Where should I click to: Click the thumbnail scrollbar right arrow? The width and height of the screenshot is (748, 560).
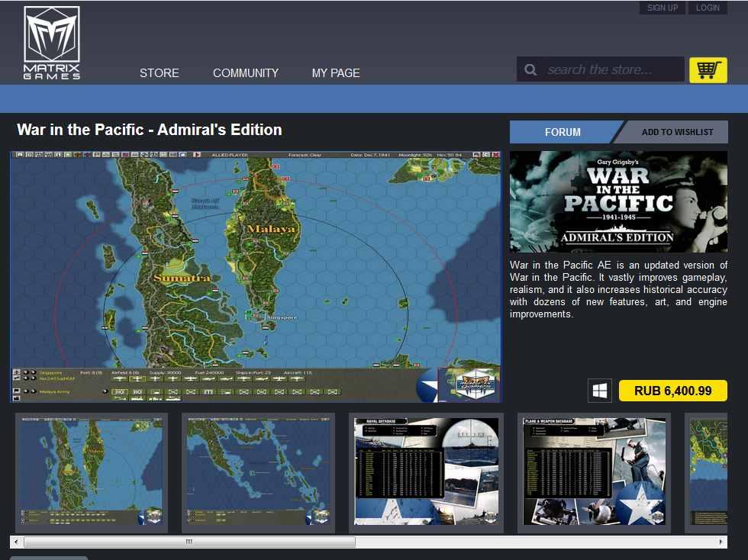[x=721, y=542]
